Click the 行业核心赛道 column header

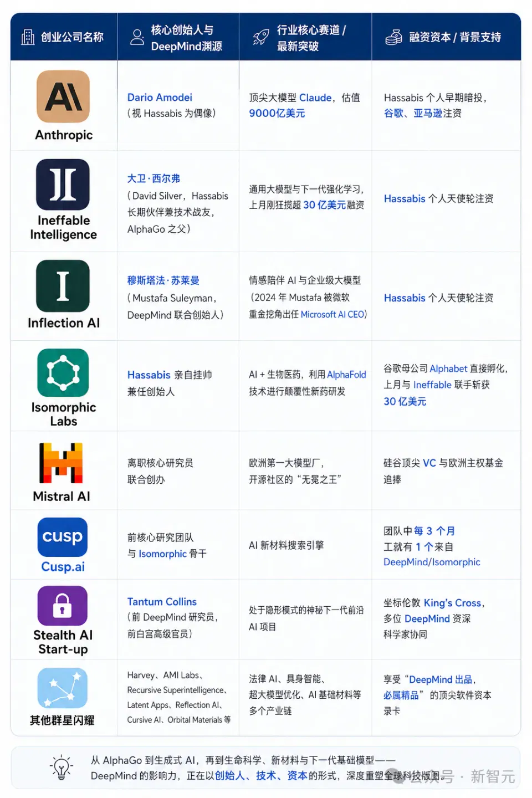[x=311, y=38]
